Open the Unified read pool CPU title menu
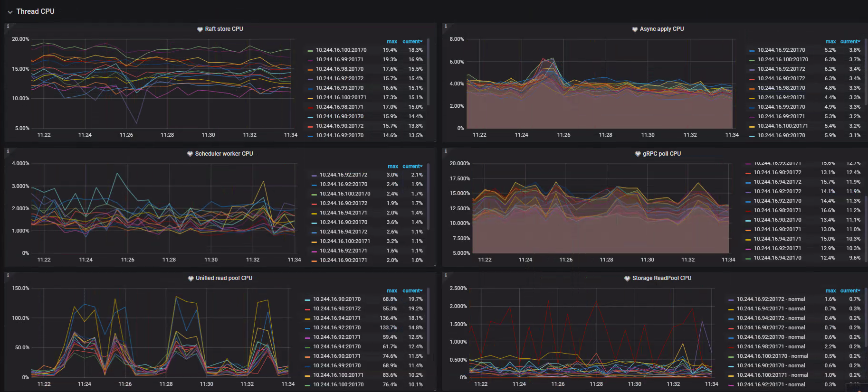Image resolution: width=868 pixels, height=392 pixels. tap(224, 278)
